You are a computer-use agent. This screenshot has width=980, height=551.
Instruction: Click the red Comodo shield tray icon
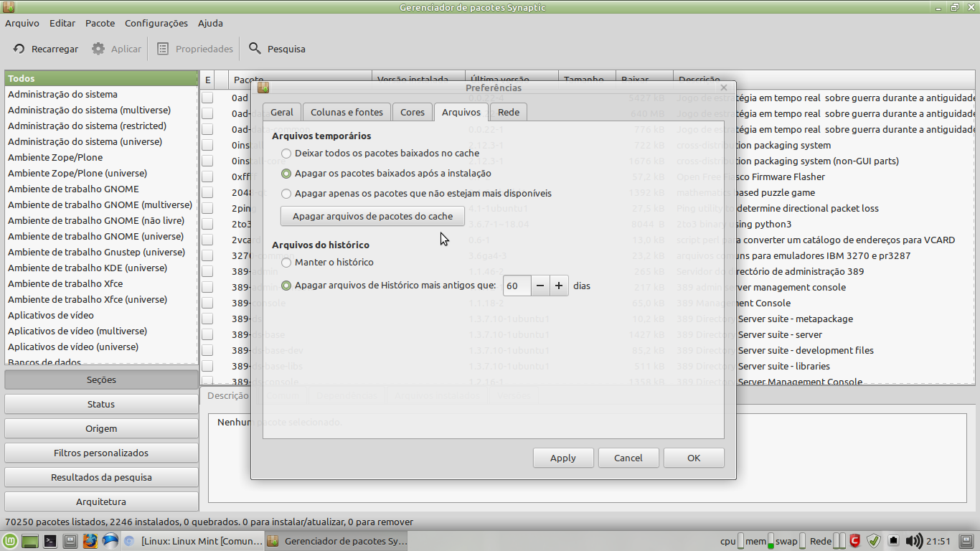click(x=855, y=541)
